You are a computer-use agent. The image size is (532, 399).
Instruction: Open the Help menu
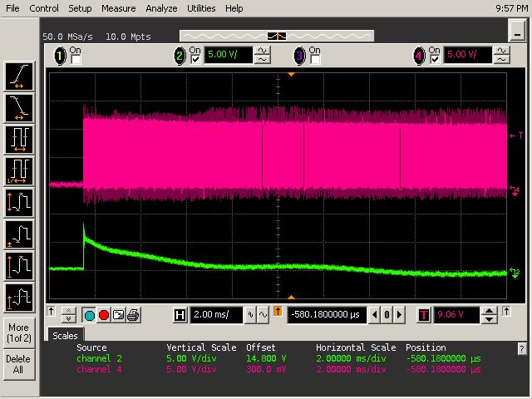[x=234, y=8]
